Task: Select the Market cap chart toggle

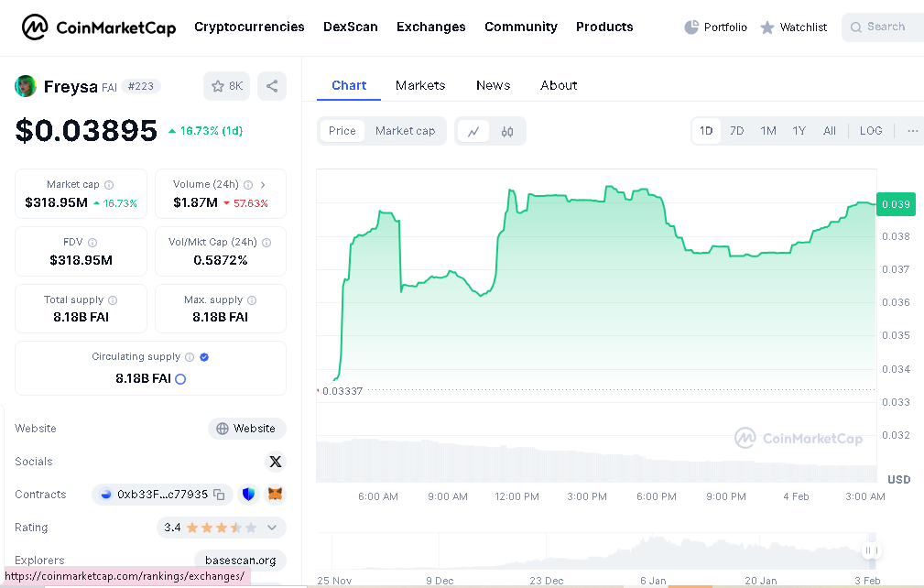Action: 406,131
